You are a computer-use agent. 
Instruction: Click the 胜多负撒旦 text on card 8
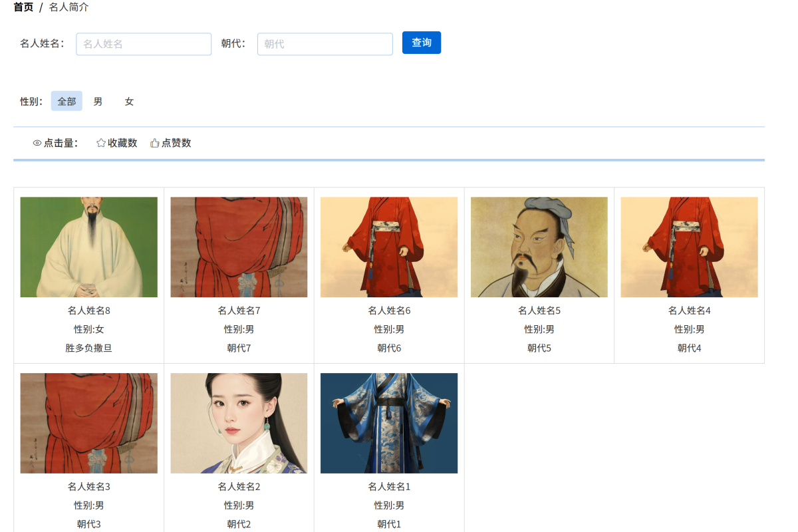(x=88, y=348)
